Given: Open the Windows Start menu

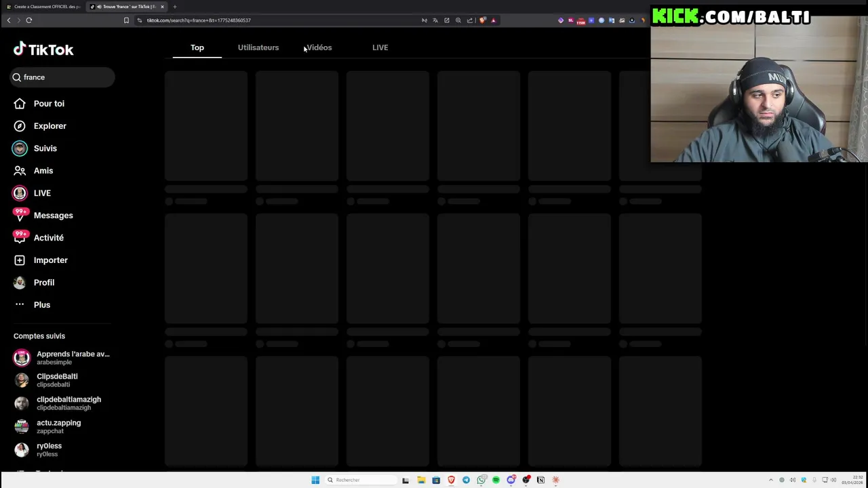Looking at the screenshot, I should pyautogui.click(x=315, y=480).
